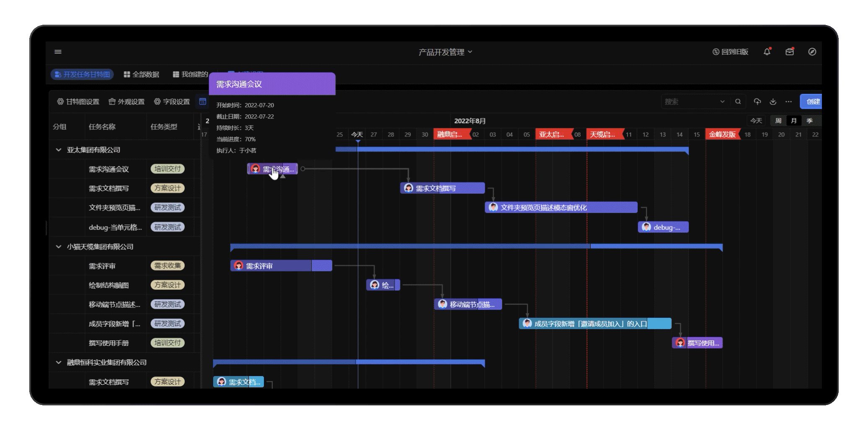Click the search magnifier icon
Screen dimensions: 868x428
[x=738, y=101]
